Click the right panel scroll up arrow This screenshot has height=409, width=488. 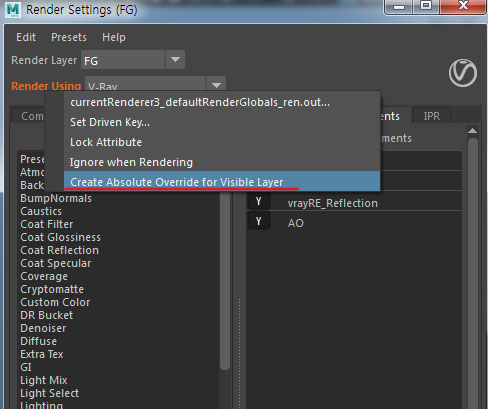coord(472,131)
